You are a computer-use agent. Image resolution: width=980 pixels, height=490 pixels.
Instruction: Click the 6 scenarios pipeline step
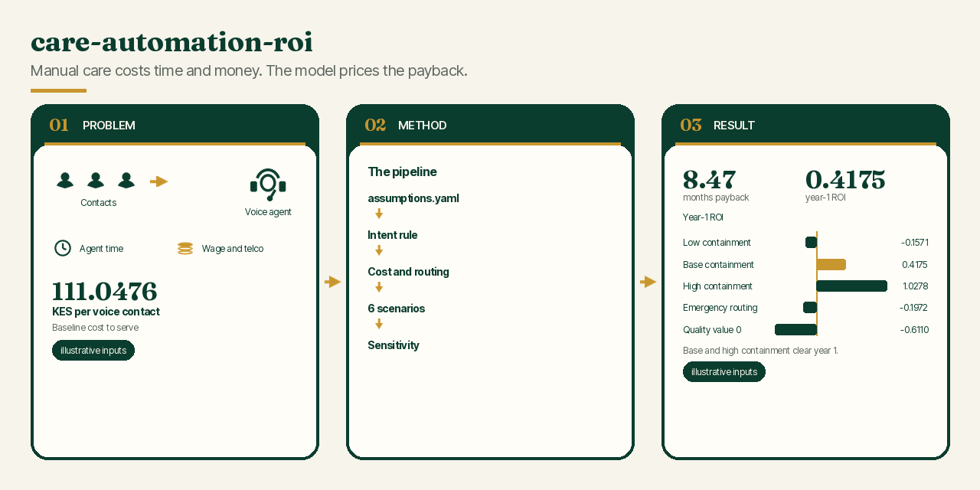[396, 309]
